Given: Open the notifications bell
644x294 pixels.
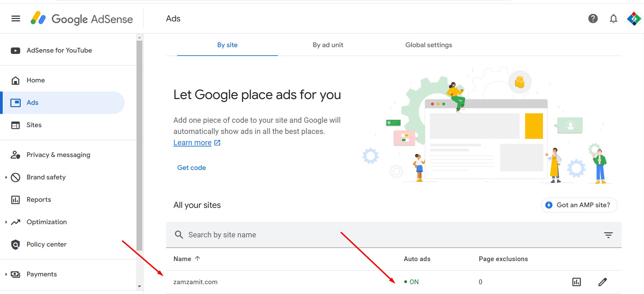Looking at the screenshot, I should click(x=613, y=19).
